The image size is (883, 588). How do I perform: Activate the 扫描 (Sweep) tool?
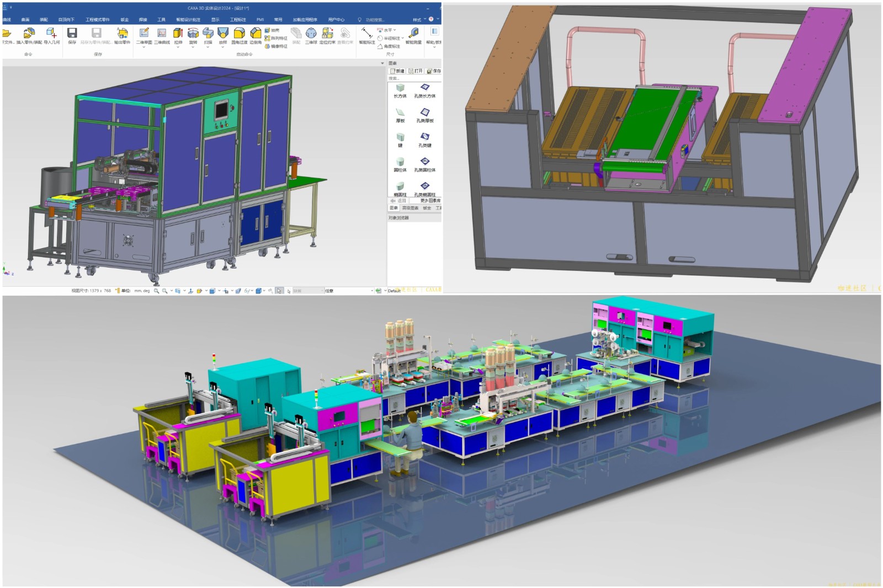[208, 36]
